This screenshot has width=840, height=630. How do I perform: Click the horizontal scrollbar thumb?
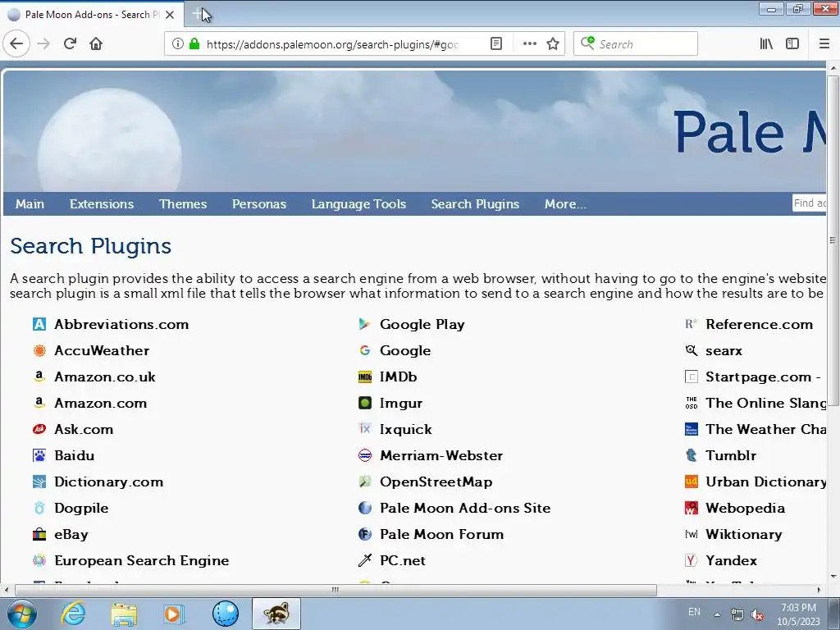click(x=336, y=590)
